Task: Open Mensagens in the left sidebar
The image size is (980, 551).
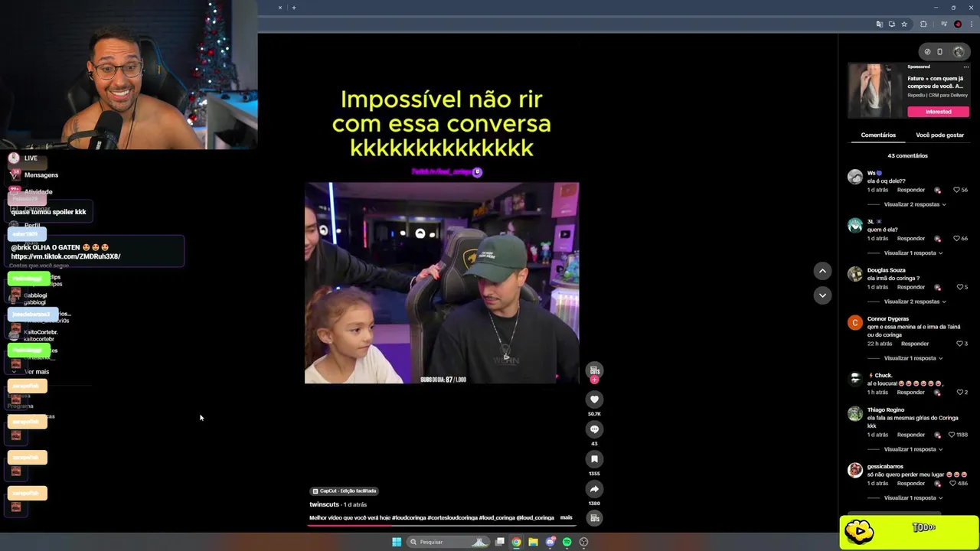Action: click(41, 175)
